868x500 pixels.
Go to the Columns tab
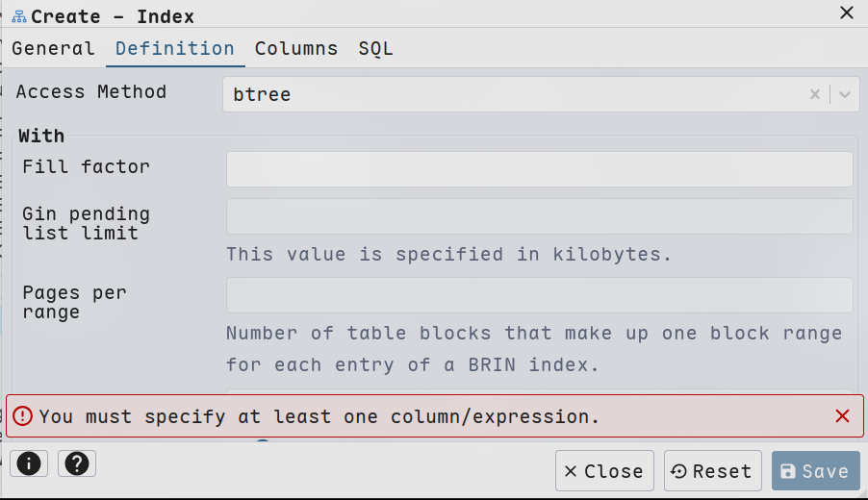pos(296,48)
